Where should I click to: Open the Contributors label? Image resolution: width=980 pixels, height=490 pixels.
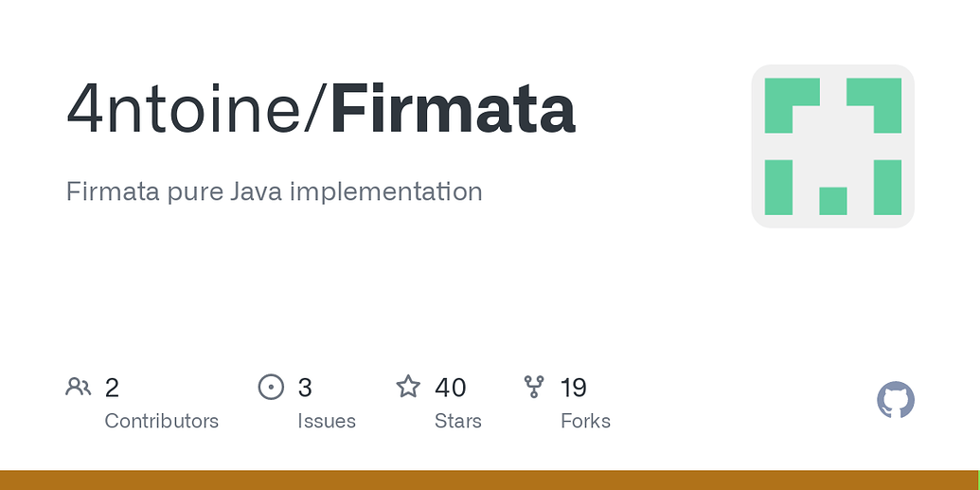(x=161, y=421)
